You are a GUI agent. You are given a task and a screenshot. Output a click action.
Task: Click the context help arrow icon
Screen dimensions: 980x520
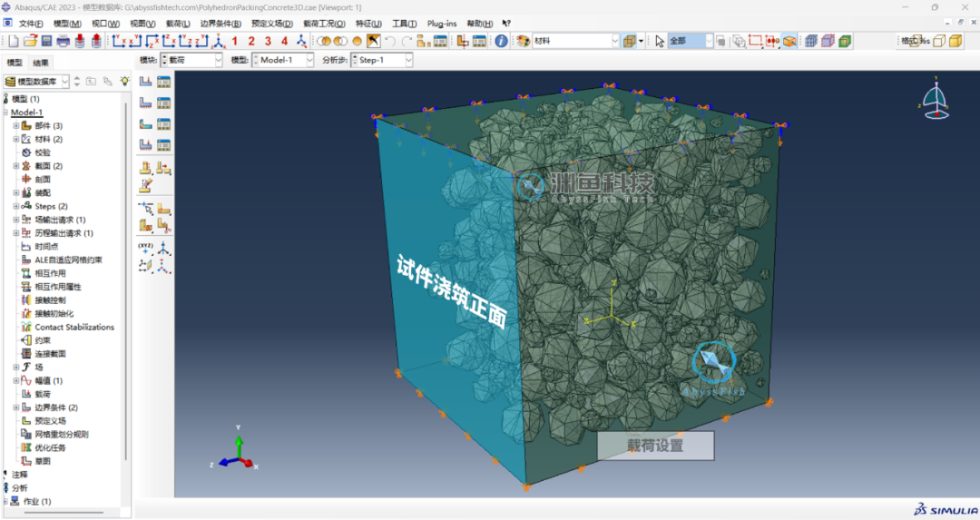point(506,24)
